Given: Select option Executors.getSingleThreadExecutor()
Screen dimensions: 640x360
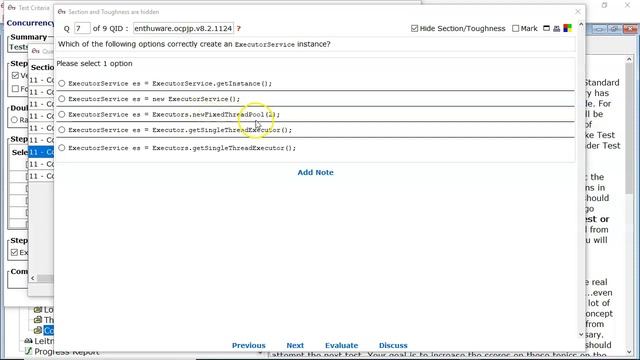Looking at the screenshot, I should pyautogui.click(x=62, y=148).
